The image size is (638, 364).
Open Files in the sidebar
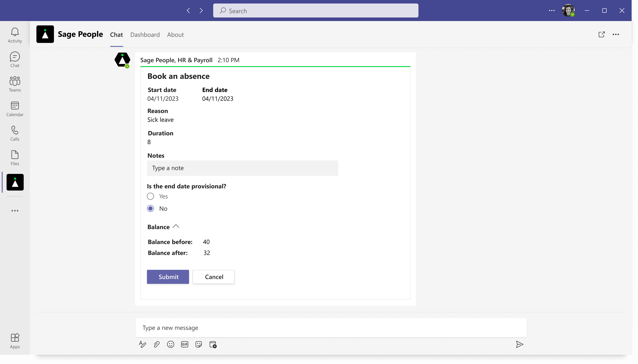point(15,158)
